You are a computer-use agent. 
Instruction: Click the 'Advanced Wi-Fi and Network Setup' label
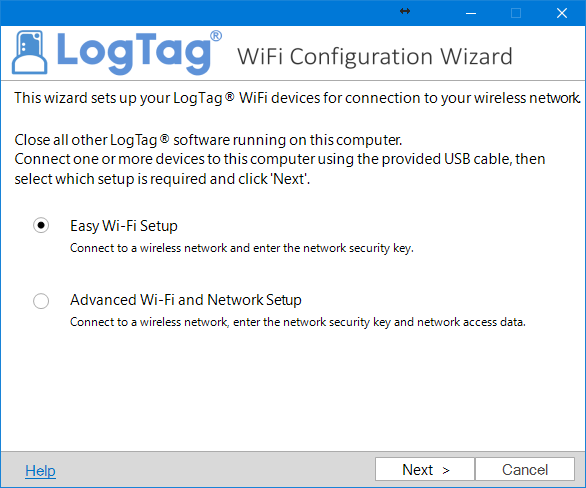click(x=186, y=300)
